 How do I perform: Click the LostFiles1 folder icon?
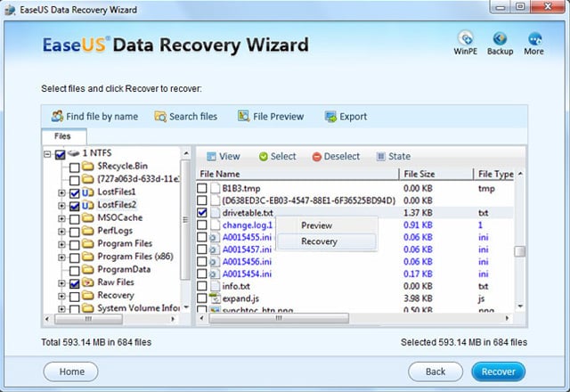coord(87,192)
